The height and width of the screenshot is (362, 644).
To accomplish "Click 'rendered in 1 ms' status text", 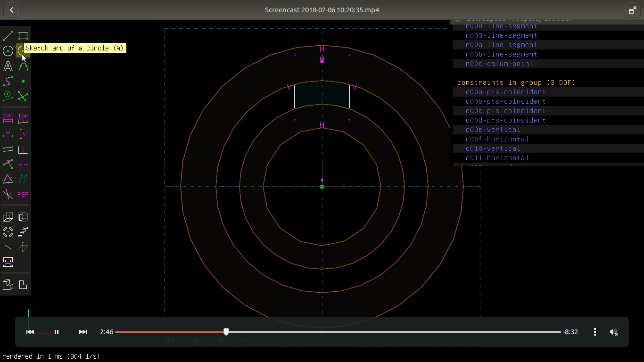I will (x=51, y=356).
